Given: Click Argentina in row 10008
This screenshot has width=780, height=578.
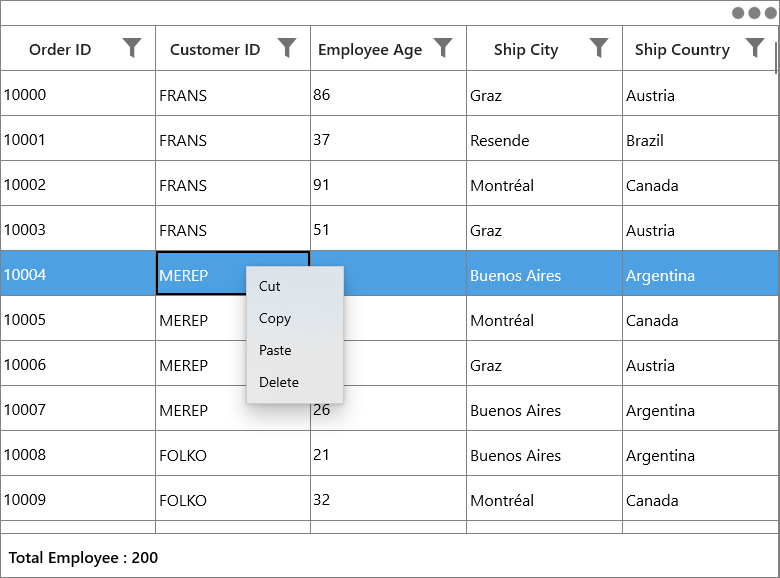Looking at the screenshot, I should point(660,456).
